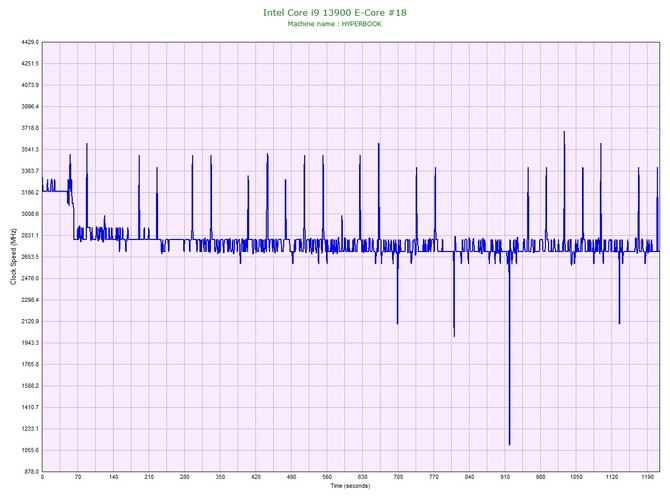Click the 3363.7 y-axis value
Viewport: 670px width, 503px height.
[30, 171]
